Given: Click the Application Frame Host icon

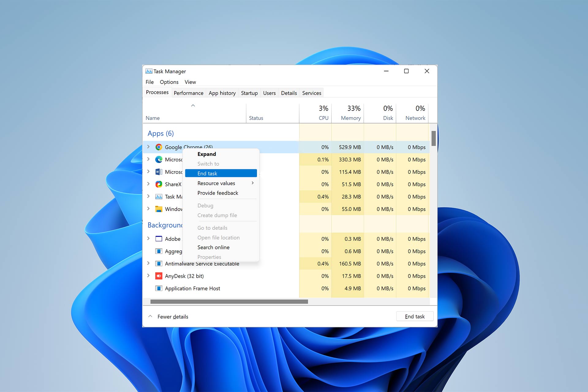Looking at the screenshot, I should [159, 288].
